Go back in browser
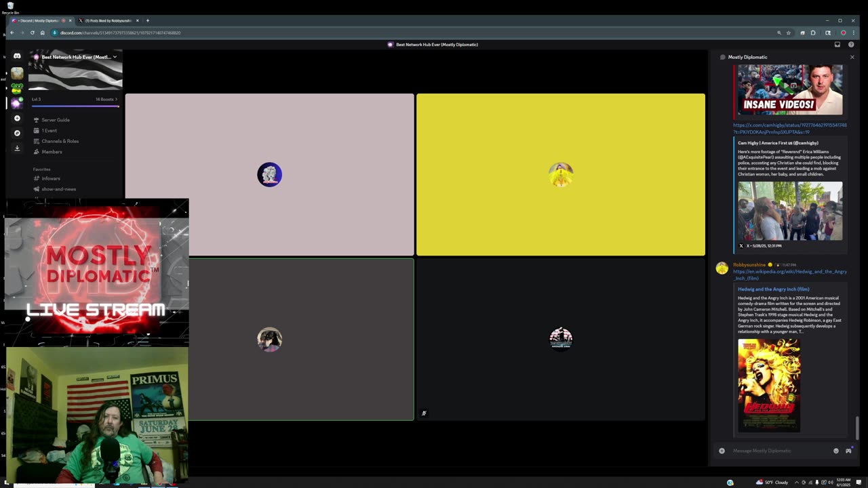Viewport: 868px width, 488px height. pos(12,33)
